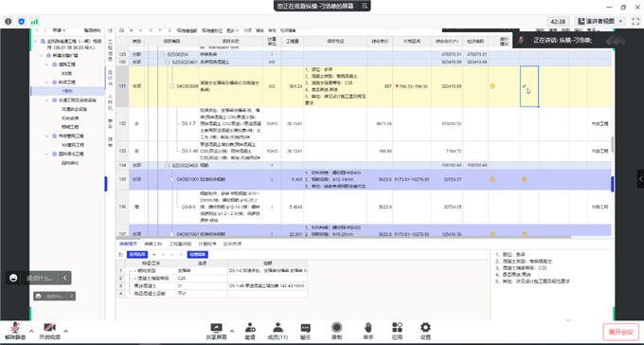
Task: Switch to the 计算程序 tab
Action: point(207,244)
